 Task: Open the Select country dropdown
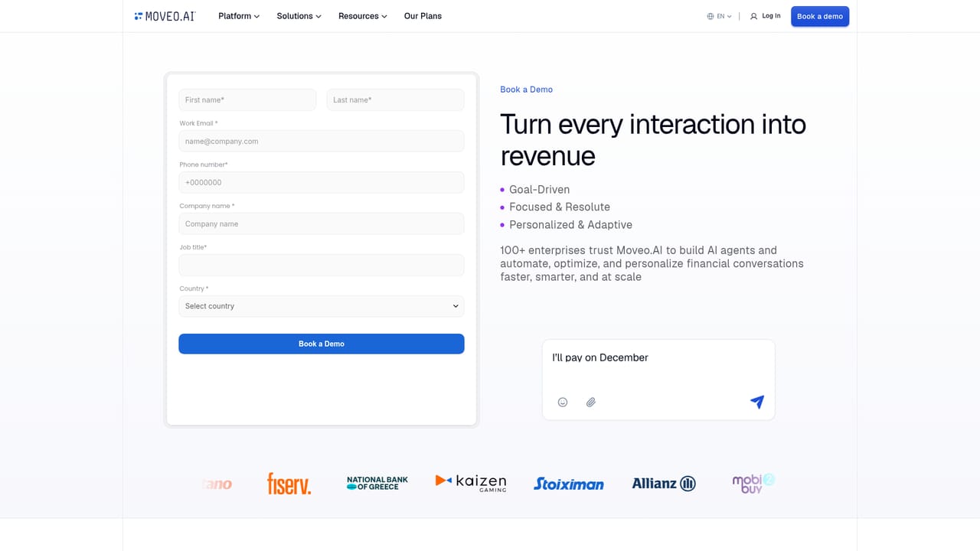[322, 306]
